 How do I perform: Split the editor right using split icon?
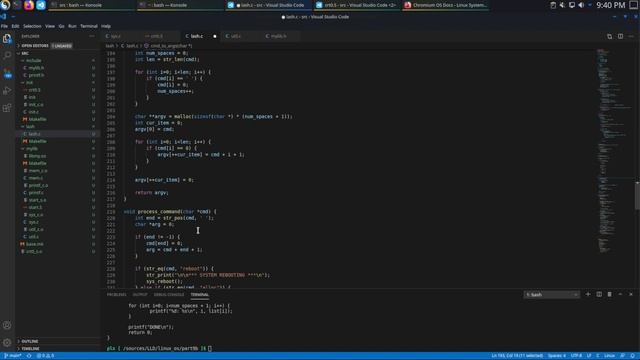(x=620, y=36)
